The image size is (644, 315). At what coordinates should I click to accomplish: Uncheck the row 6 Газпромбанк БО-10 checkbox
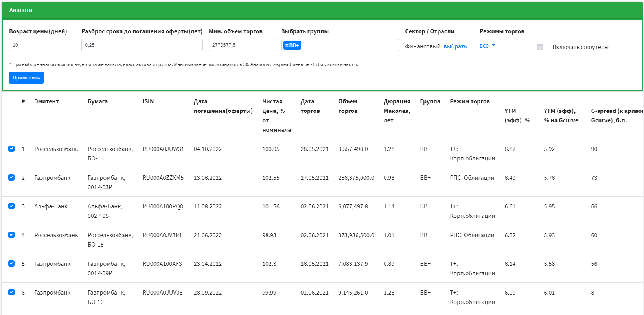pyautogui.click(x=11, y=292)
